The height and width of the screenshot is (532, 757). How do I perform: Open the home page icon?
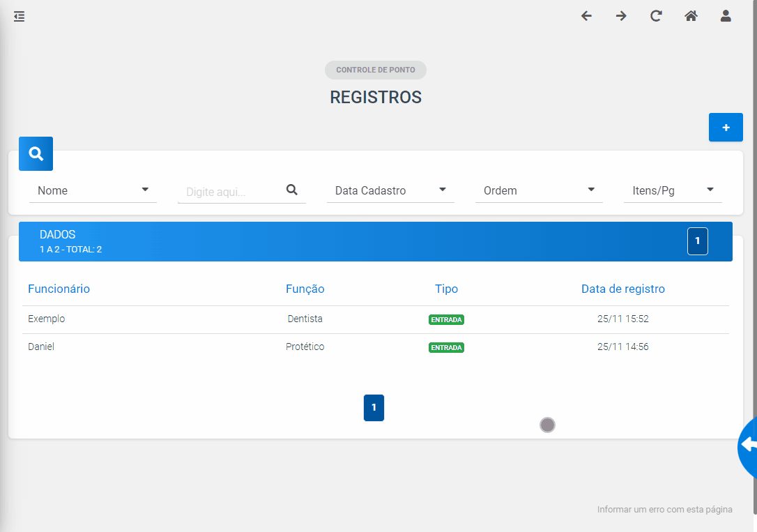click(691, 16)
